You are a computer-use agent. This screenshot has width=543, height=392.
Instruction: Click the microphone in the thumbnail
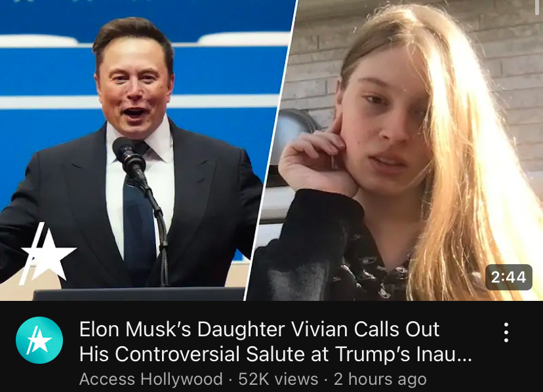[130, 159]
